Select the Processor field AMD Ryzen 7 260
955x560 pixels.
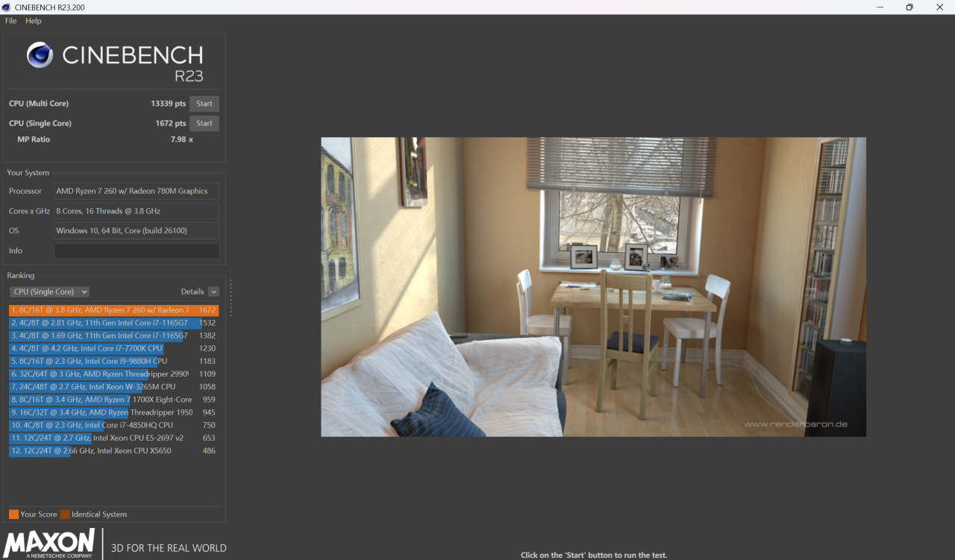[x=137, y=191]
